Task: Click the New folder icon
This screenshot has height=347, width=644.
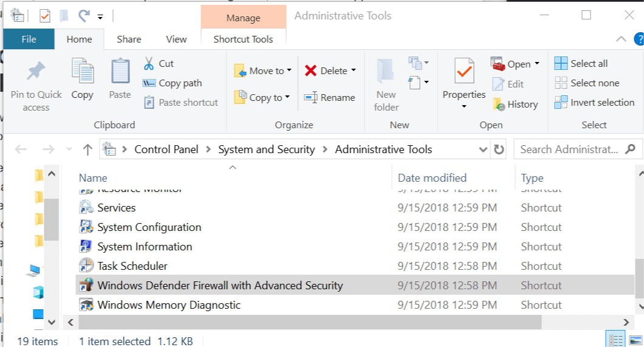Action: click(x=386, y=71)
